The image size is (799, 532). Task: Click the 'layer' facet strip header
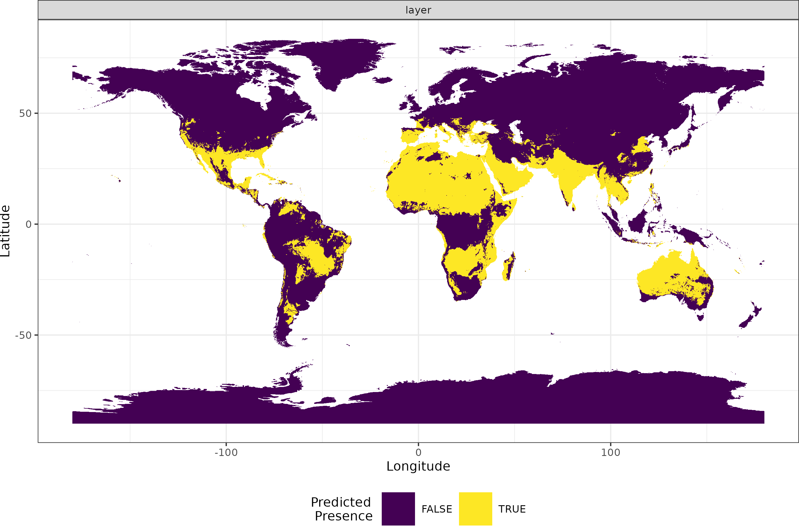pyautogui.click(x=418, y=10)
